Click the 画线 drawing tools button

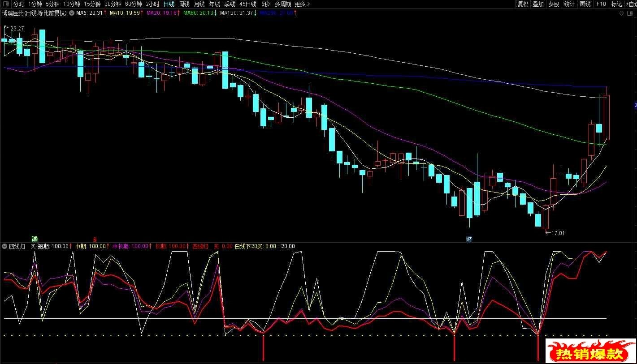pyautogui.click(x=585, y=4)
